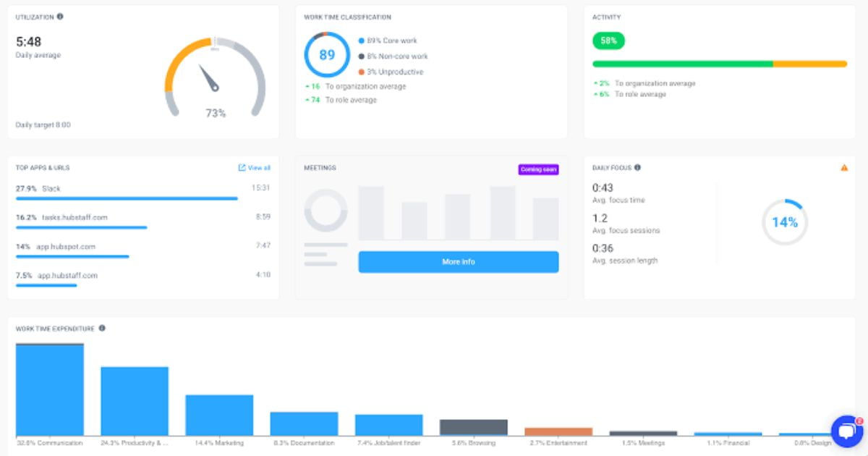Click the dark Non-core work legend dot
Image resolution: width=868 pixels, height=456 pixels.
(361, 56)
